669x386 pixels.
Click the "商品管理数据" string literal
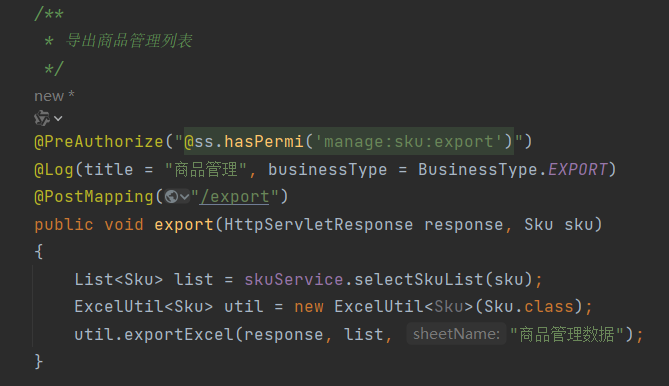point(567,334)
